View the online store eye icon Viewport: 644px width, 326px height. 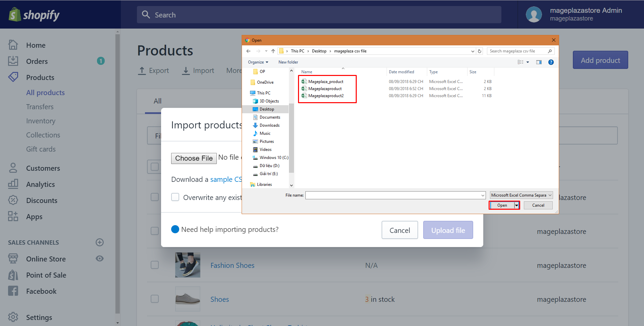tap(100, 258)
